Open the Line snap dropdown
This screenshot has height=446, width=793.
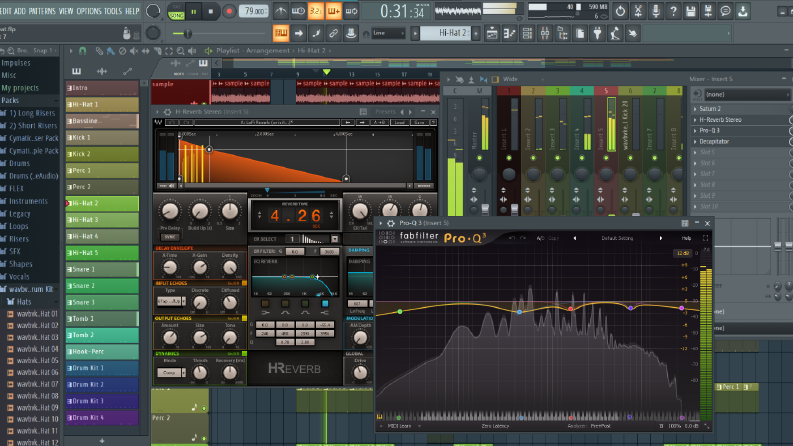[x=388, y=33]
